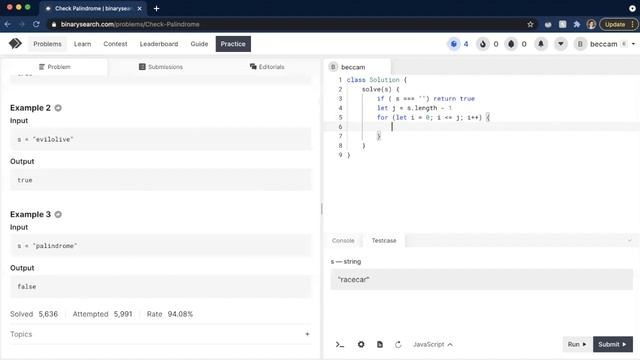The width and height of the screenshot is (640, 360).
Task: Open the Guide nav item
Action: 199,44
